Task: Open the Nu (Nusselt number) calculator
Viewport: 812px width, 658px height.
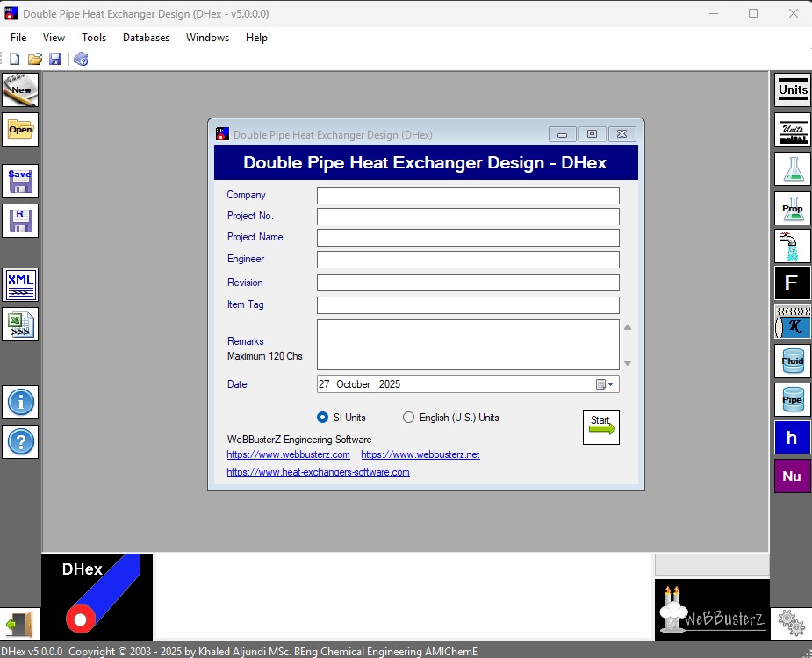Action: pyautogui.click(x=792, y=476)
